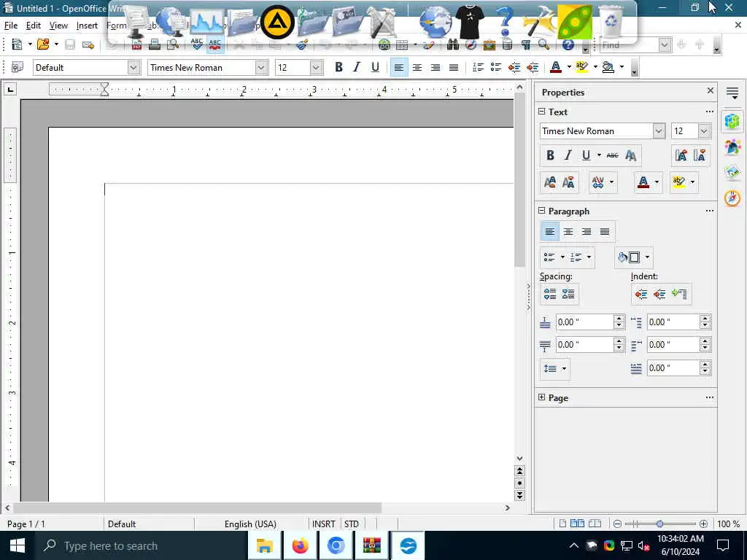
Task: Open Page Preview from the toolbar
Action: point(173,44)
